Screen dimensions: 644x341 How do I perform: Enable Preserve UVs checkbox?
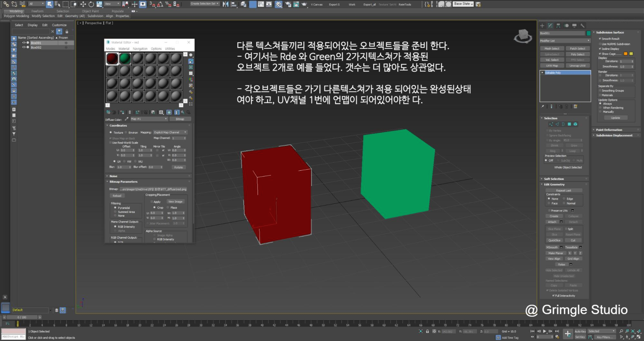pyautogui.click(x=549, y=211)
